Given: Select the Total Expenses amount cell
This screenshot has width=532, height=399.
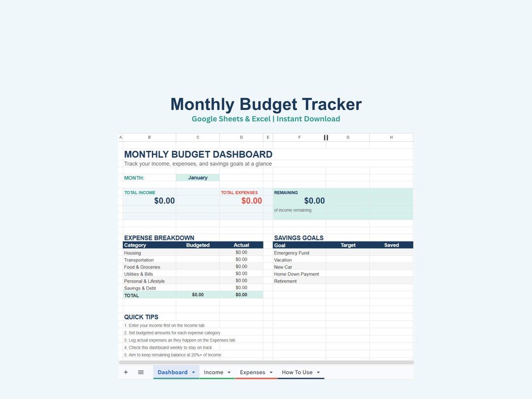Looking at the screenshot, I should click(x=241, y=201).
